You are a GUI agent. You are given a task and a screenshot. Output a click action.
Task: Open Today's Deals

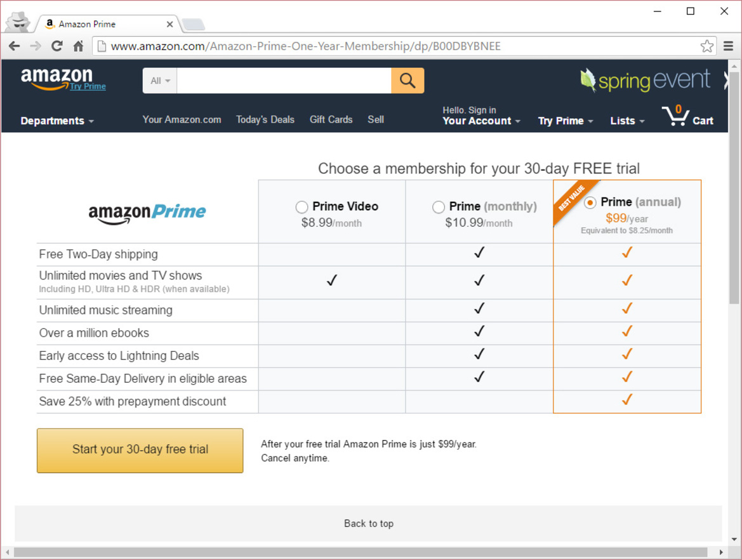pos(265,120)
